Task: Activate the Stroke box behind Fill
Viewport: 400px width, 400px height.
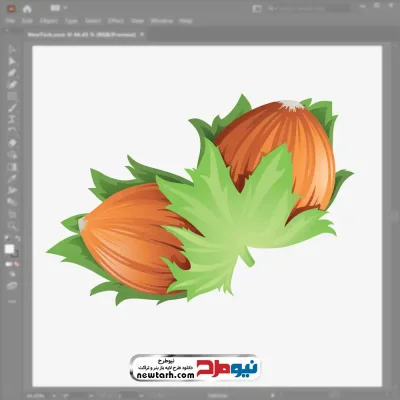Action: coord(15,254)
